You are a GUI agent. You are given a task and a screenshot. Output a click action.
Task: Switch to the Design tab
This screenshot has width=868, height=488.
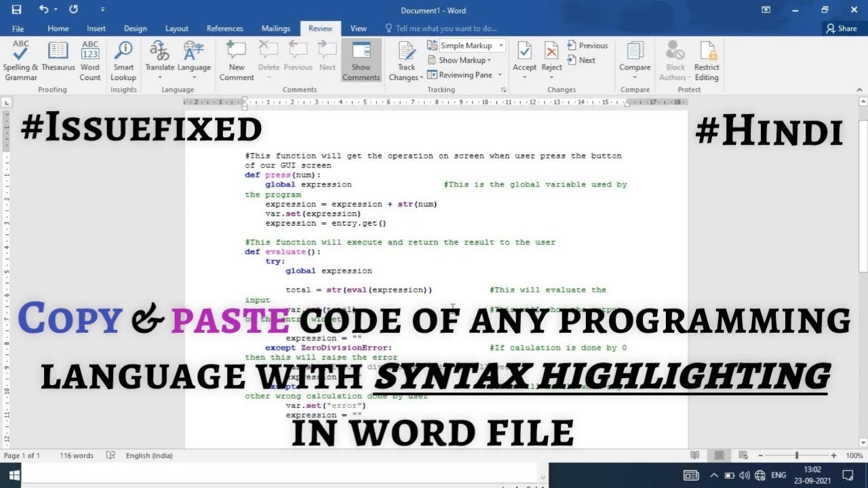pos(136,28)
